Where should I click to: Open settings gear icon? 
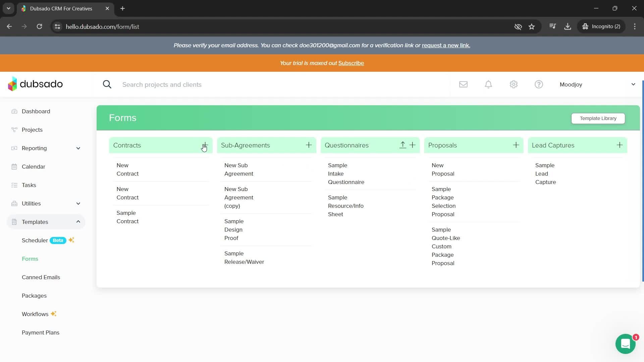point(514,84)
